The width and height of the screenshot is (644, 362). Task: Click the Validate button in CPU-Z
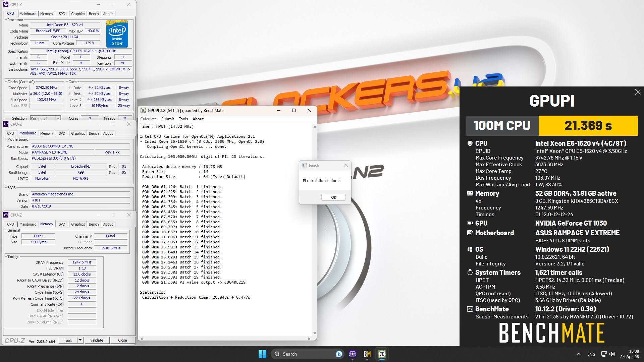click(97, 340)
